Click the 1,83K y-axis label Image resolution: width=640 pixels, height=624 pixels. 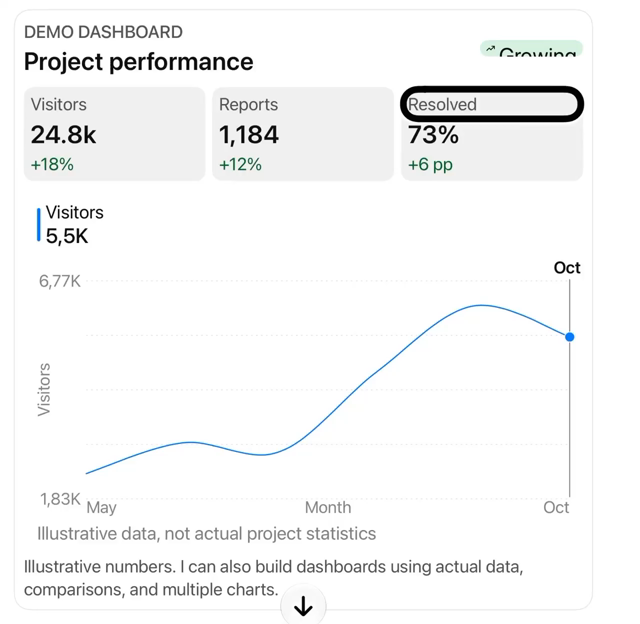[60, 499]
